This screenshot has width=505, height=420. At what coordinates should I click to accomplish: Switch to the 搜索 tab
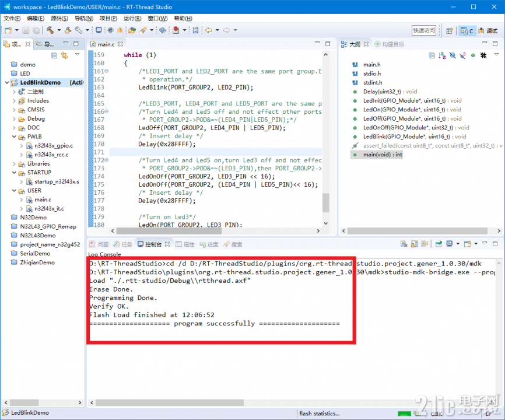(233, 244)
